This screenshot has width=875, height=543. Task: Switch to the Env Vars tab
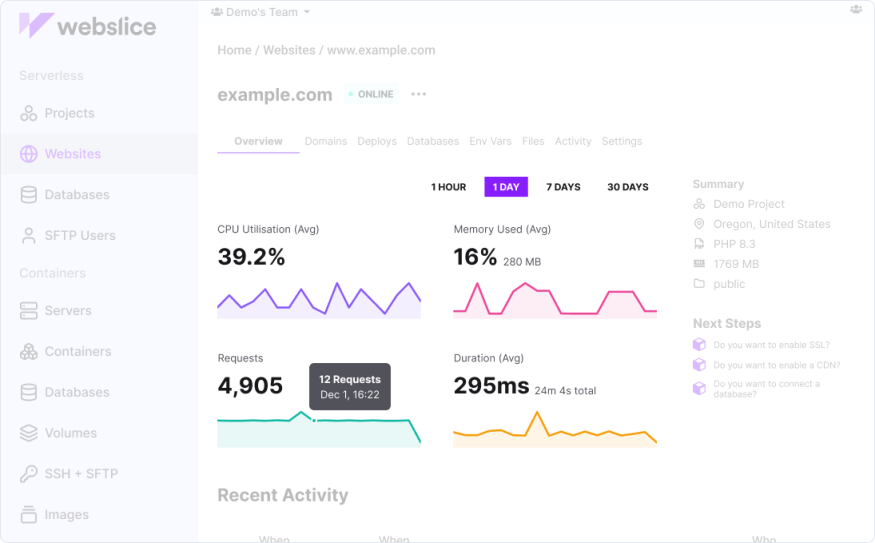coord(490,142)
